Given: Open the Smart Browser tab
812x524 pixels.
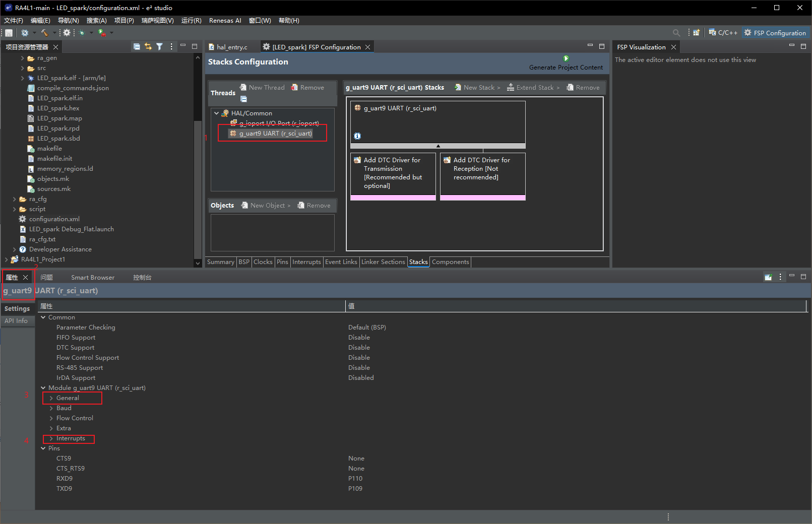Looking at the screenshot, I should coord(93,278).
